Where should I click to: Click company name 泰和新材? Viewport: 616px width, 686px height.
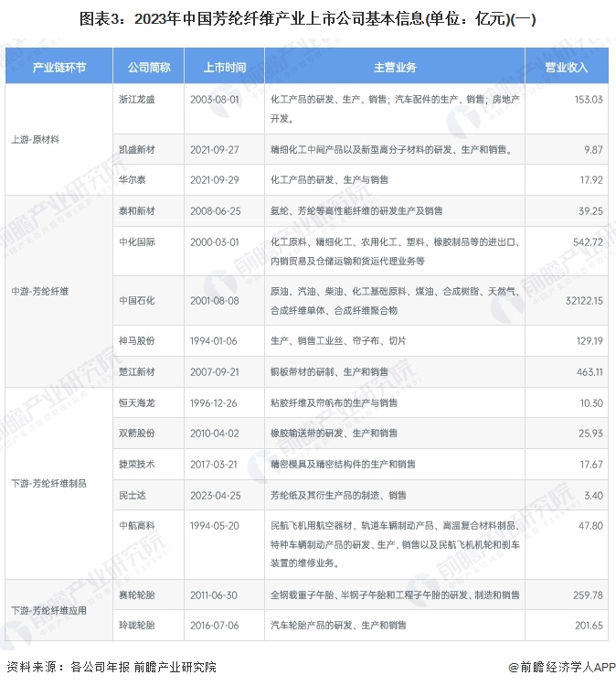pyautogui.click(x=137, y=211)
